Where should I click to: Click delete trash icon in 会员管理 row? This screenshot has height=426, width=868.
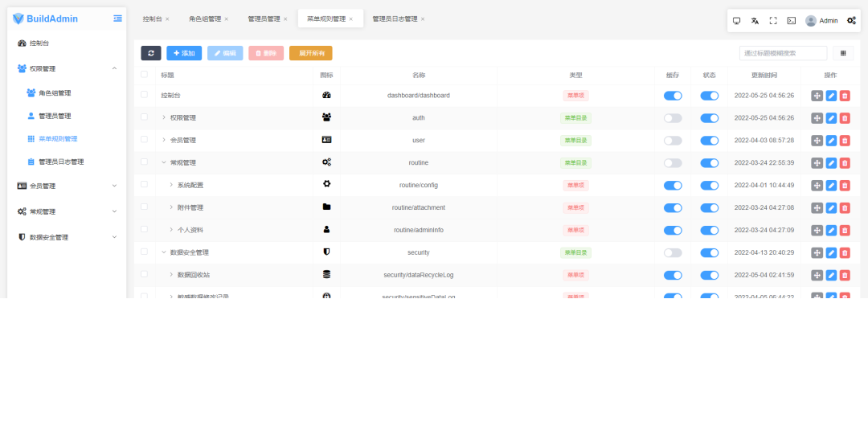[x=845, y=141]
